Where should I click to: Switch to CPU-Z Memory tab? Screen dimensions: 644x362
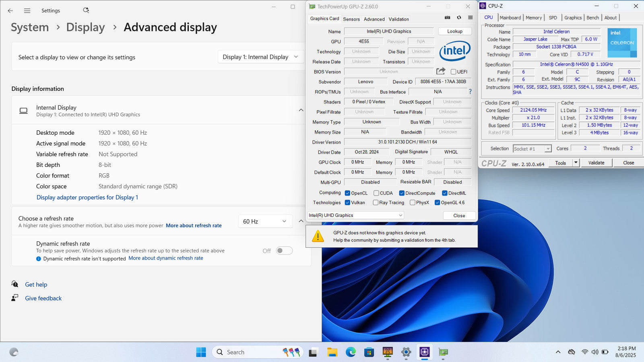(534, 18)
